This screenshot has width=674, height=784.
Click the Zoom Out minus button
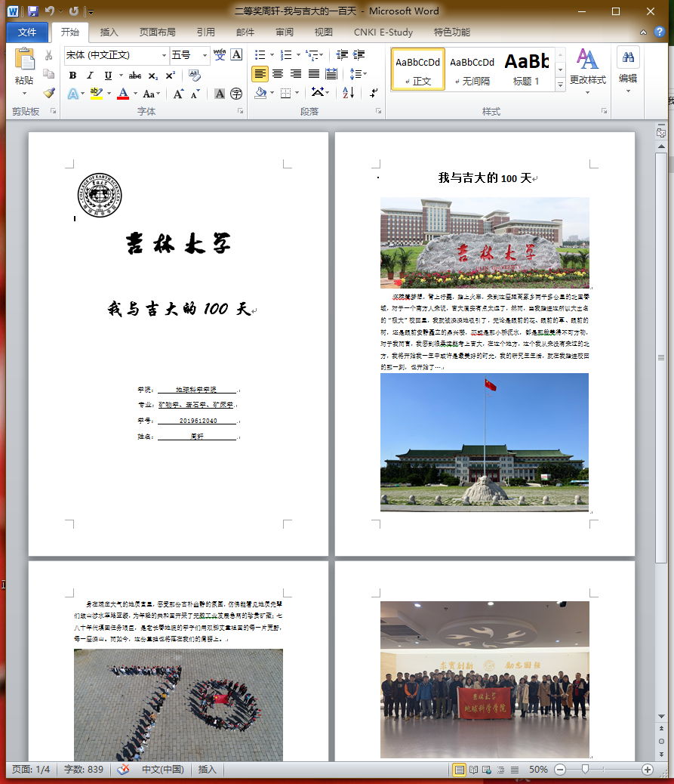[x=560, y=770]
